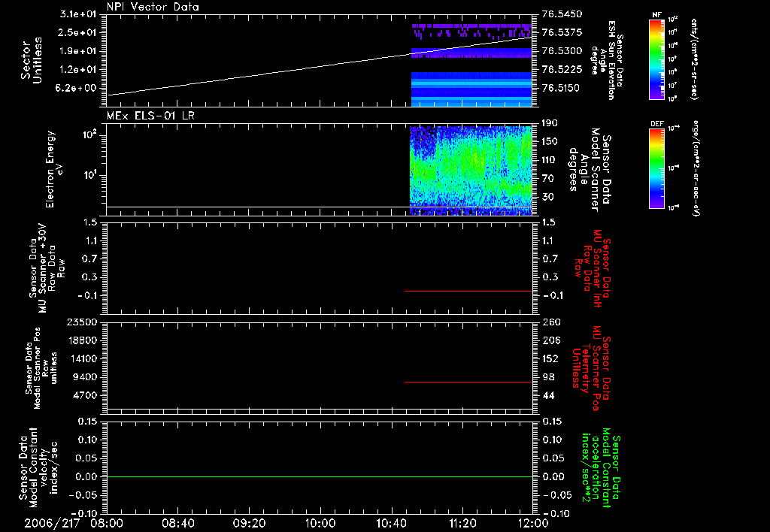Select the NPI Vector Data panel title
The width and height of the screenshot is (770, 532).
pos(153,7)
